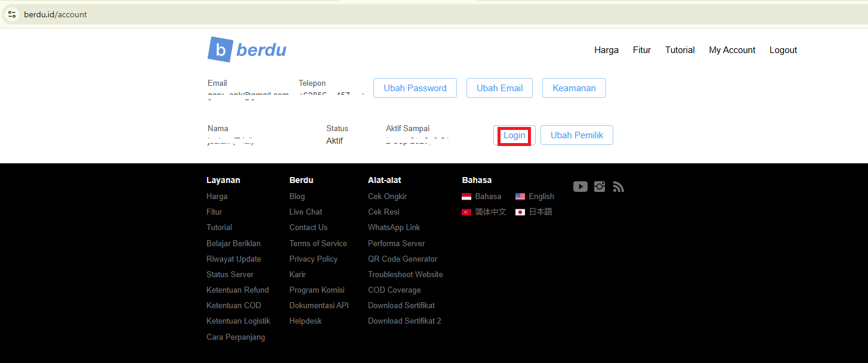Click the site info icon in address bar
Viewport: 868px width, 363px height.
[x=12, y=14]
